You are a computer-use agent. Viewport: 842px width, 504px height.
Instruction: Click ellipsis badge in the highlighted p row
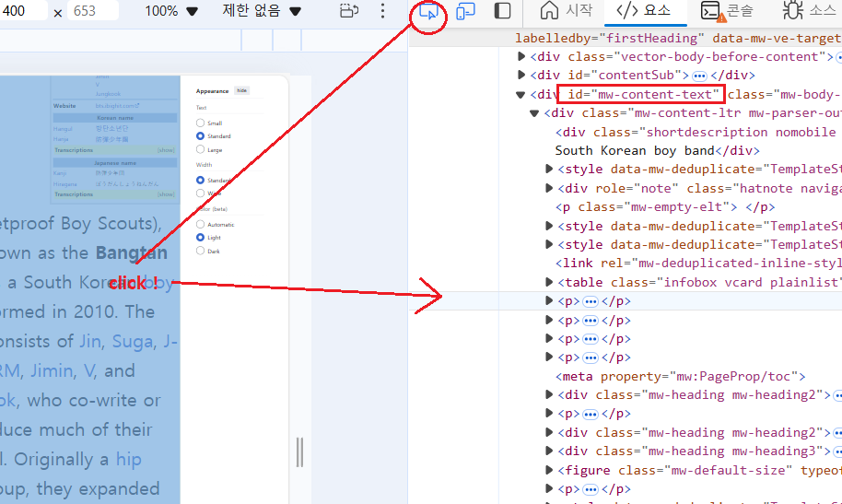point(591,301)
